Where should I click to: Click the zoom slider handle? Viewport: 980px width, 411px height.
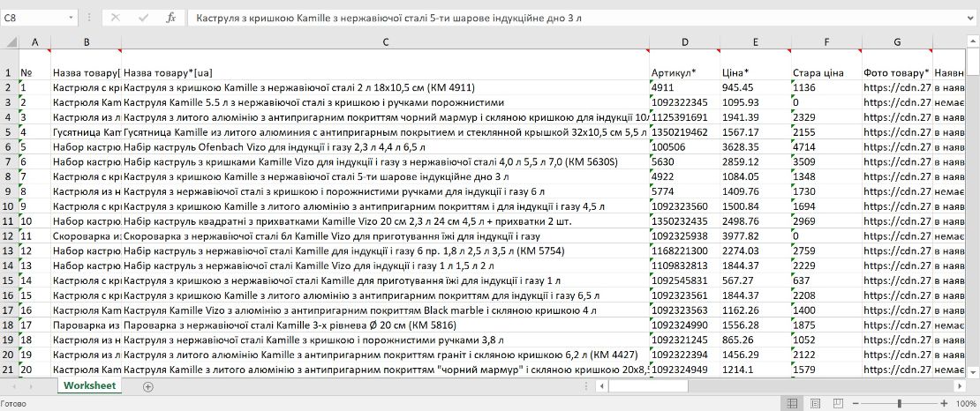pyautogui.click(x=900, y=404)
